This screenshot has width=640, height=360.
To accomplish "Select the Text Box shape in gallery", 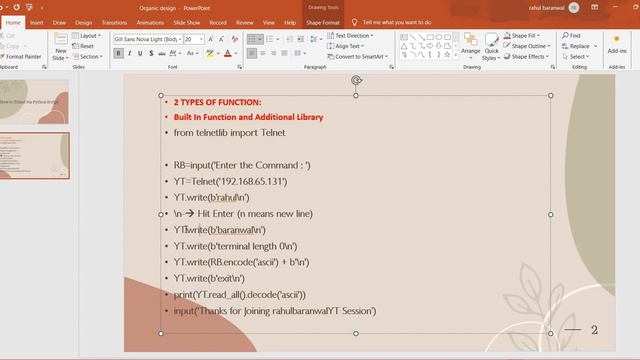I will tap(404, 37).
